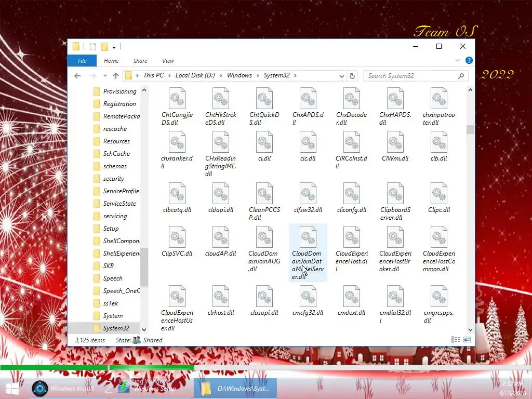Select the chxranker.dll file icon
The height and width of the screenshot is (399, 532).
pos(177,142)
